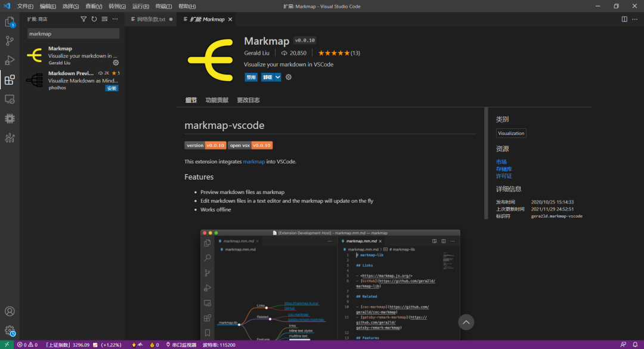Click the split editor icon
The width and height of the screenshot is (644, 349).
coord(624,19)
